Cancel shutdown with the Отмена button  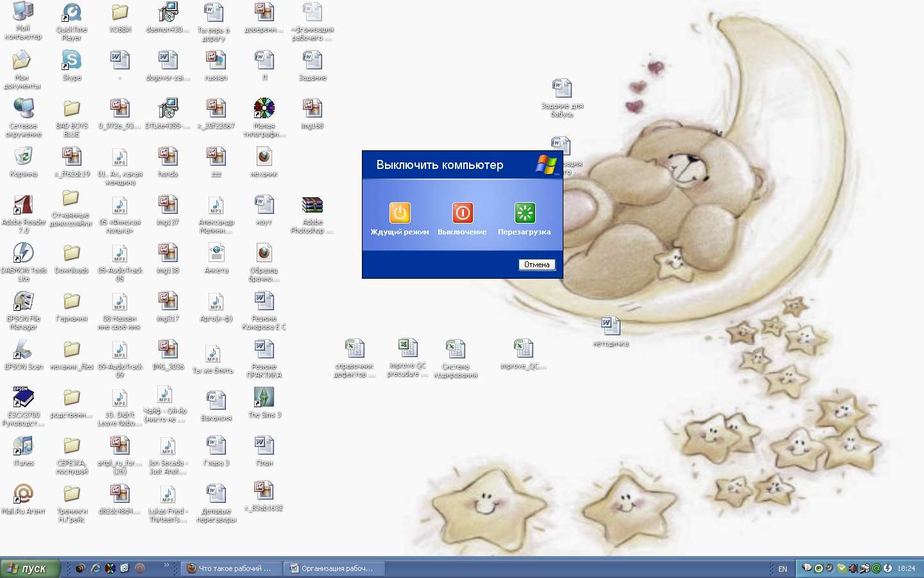point(536,265)
